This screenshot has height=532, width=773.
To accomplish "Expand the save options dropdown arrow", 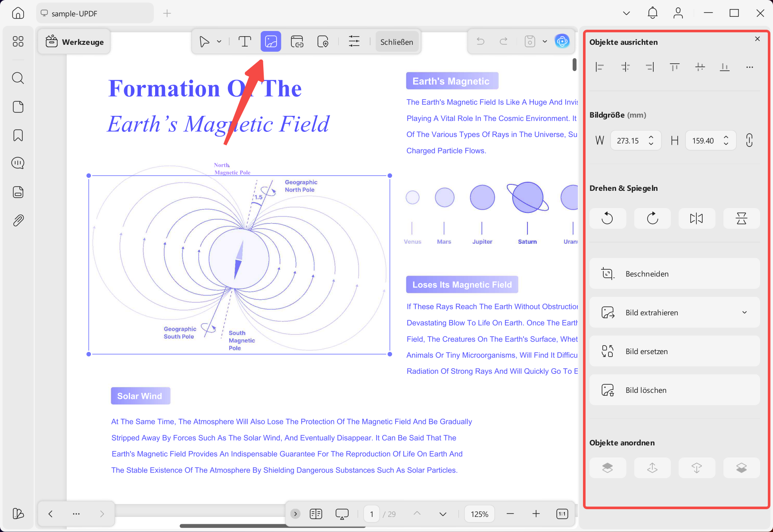I will [x=545, y=41].
